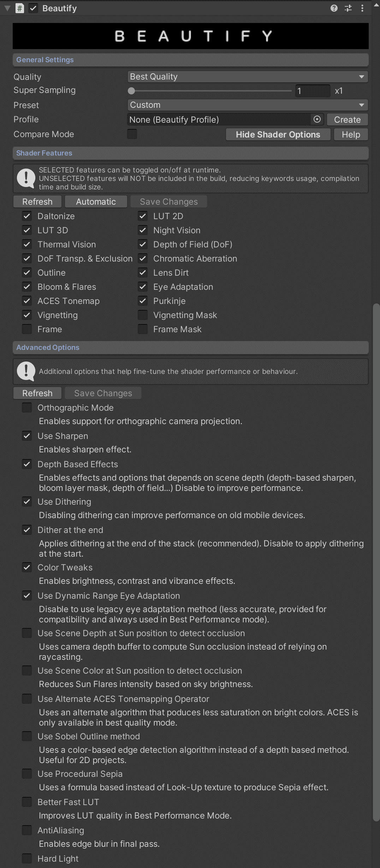This screenshot has width=380, height=868.
Task: Click the Super Sampling value field
Action: click(313, 91)
